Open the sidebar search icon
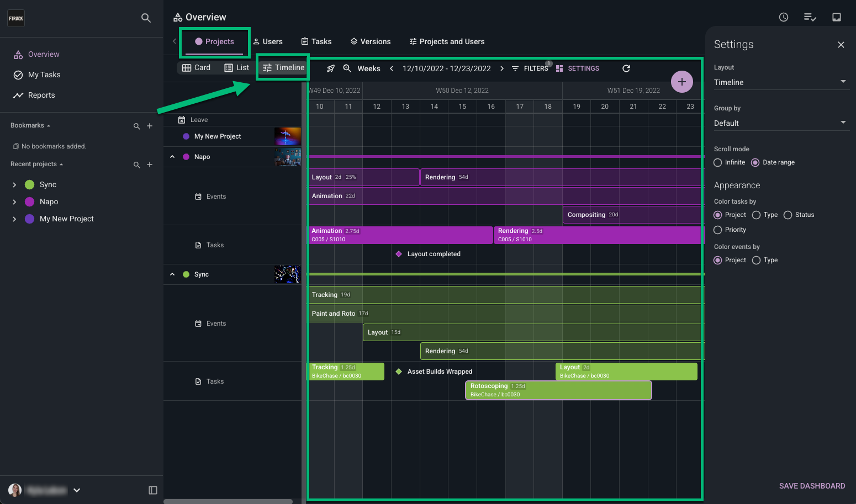Screen dimensions: 856x504 point(146,18)
